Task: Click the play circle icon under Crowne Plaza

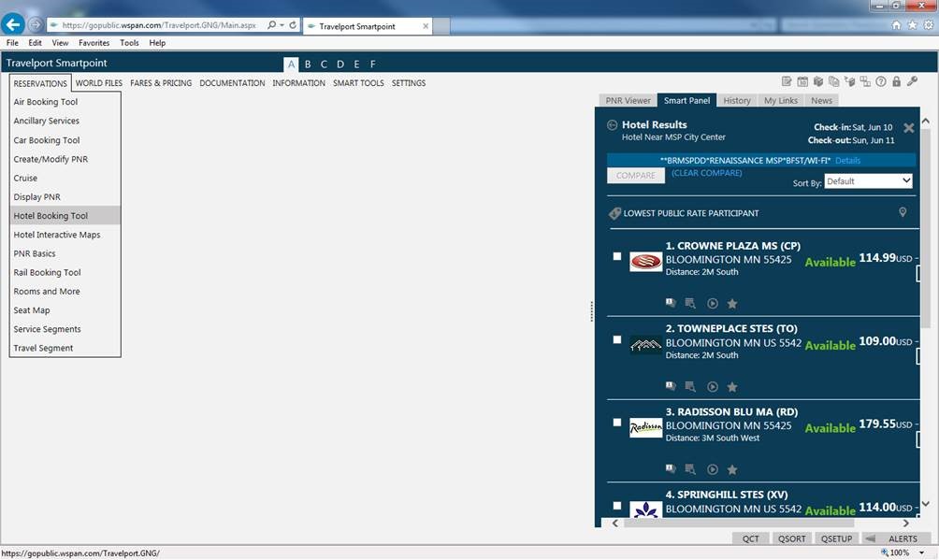Action: click(712, 304)
